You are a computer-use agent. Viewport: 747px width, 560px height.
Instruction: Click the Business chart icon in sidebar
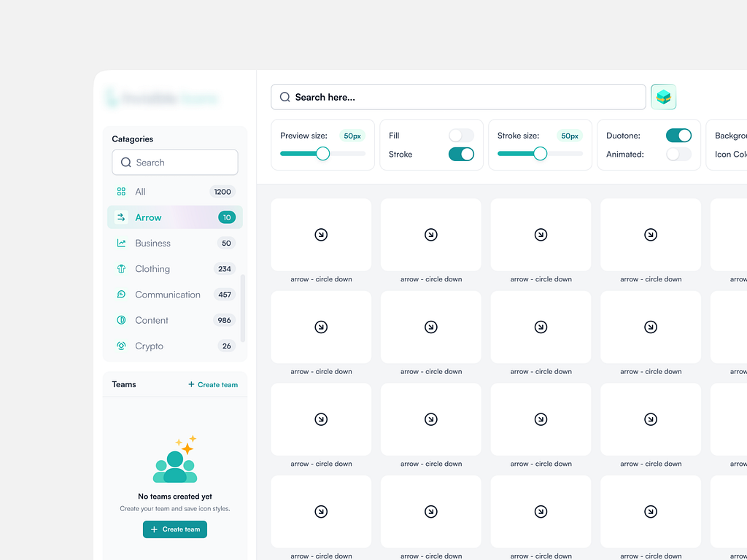pyautogui.click(x=120, y=243)
